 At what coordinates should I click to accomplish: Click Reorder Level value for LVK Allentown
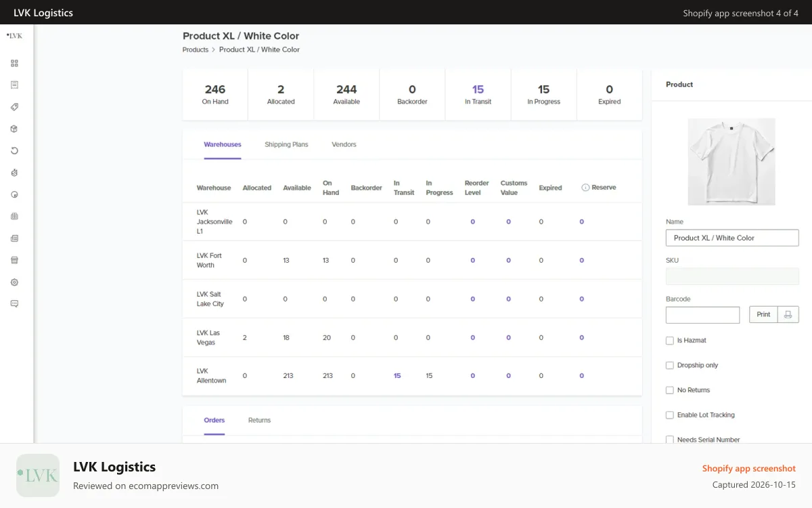click(472, 376)
